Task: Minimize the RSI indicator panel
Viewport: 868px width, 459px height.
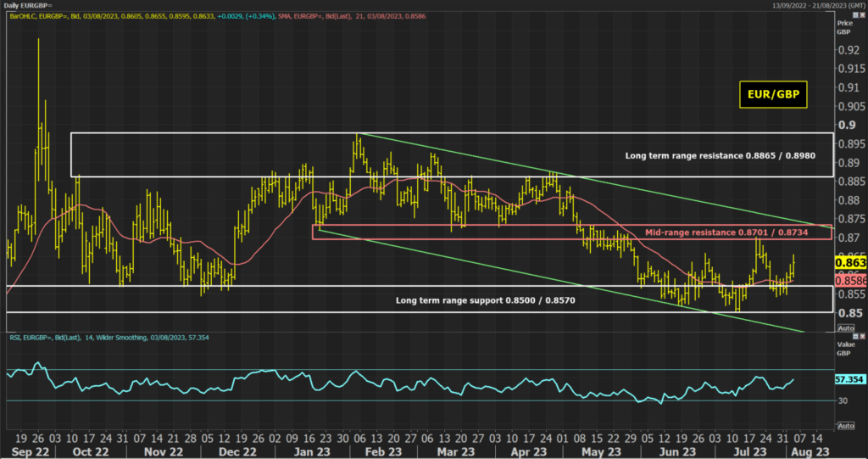Action: [855, 337]
